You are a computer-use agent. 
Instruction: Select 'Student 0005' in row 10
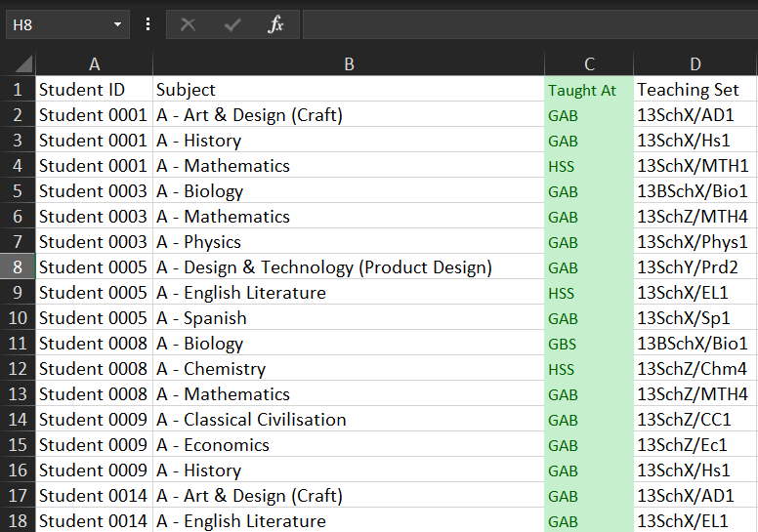[x=95, y=318]
